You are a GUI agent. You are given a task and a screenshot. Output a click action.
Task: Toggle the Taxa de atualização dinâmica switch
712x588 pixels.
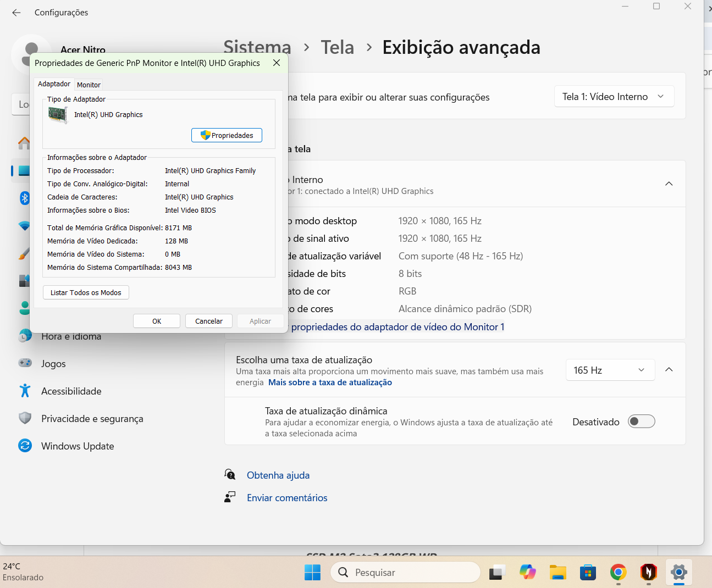point(642,421)
